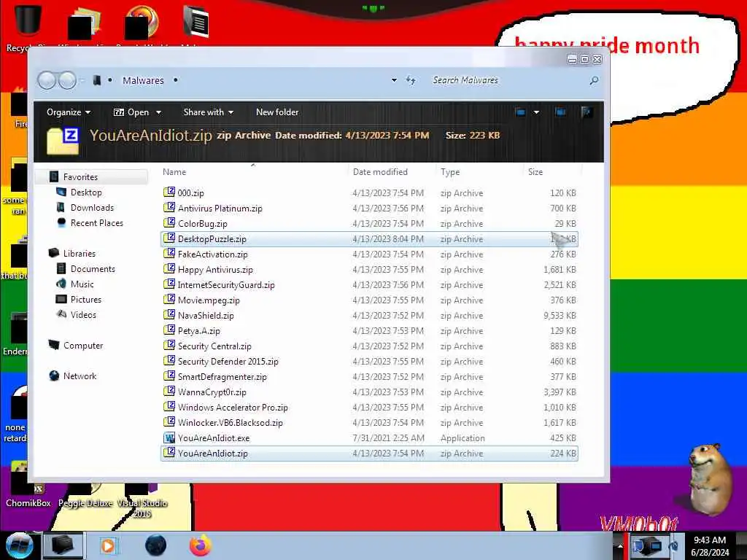Click the Explorer window taskbar button
Image resolution: width=747 pixels, height=560 pixels.
click(x=63, y=545)
